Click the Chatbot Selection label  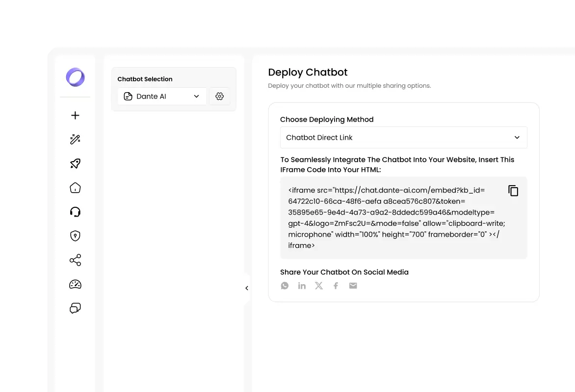(145, 79)
